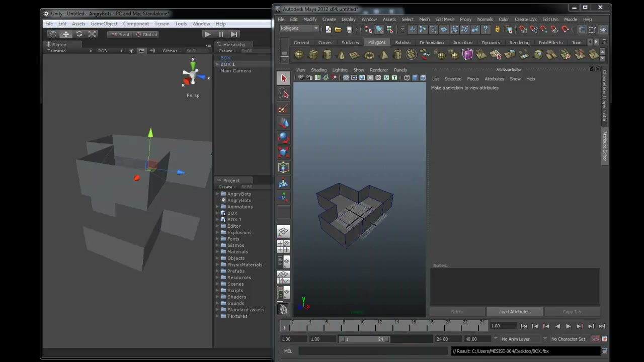Open No Anim Layer dropdown in Maya
The image size is (644, 362).
[516, 339]
